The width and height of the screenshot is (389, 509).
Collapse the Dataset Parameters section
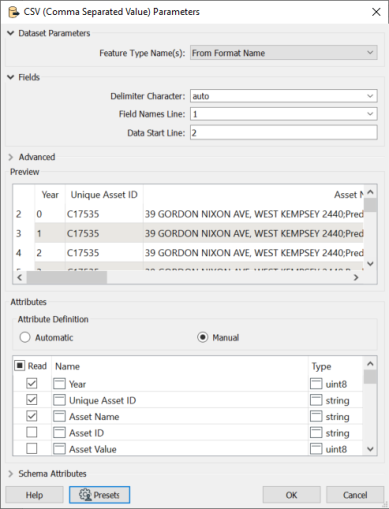pos(11,33)
